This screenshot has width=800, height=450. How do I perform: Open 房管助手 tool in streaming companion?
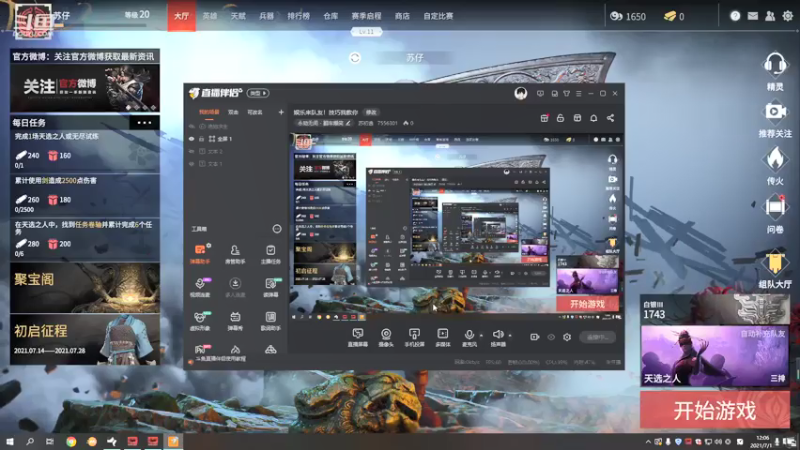click(x=235, y=254)
